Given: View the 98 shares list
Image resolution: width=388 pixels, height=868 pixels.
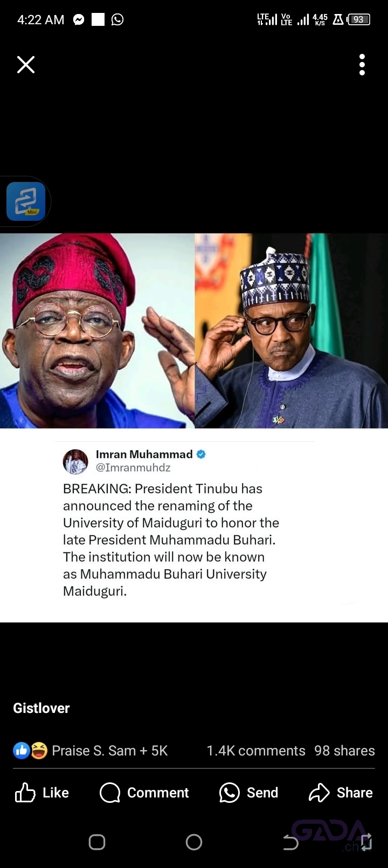Looking at the screenshot, I should (x=344, y=751).
